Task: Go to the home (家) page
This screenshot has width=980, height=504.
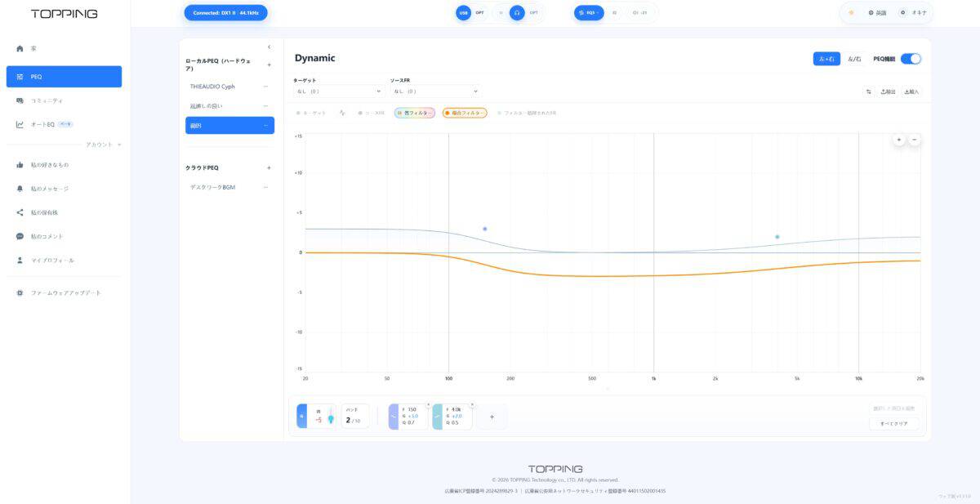Action: [x=64, y=49]
